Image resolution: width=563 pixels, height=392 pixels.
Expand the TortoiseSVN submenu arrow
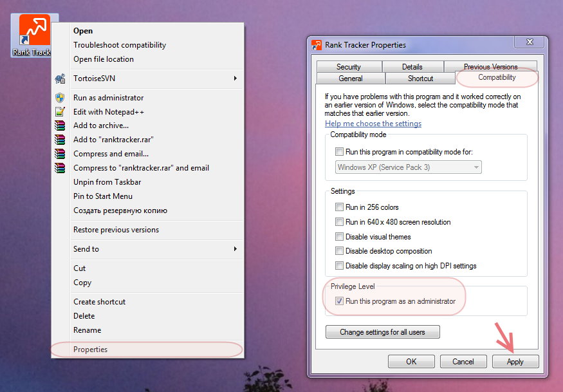click(x=235, y=79)
